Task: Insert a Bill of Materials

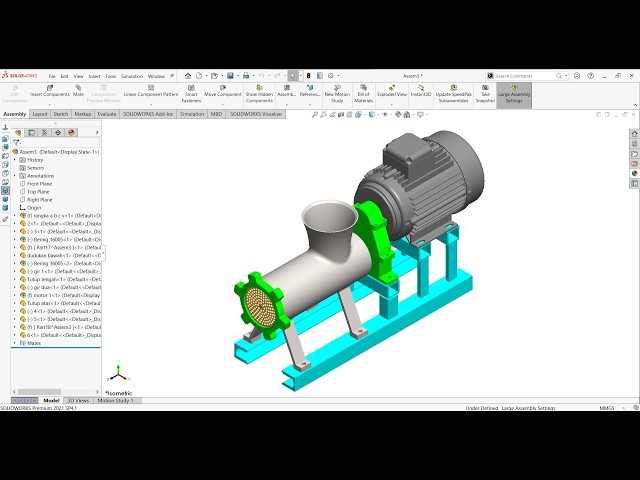Action: click(x=363, y=94)
